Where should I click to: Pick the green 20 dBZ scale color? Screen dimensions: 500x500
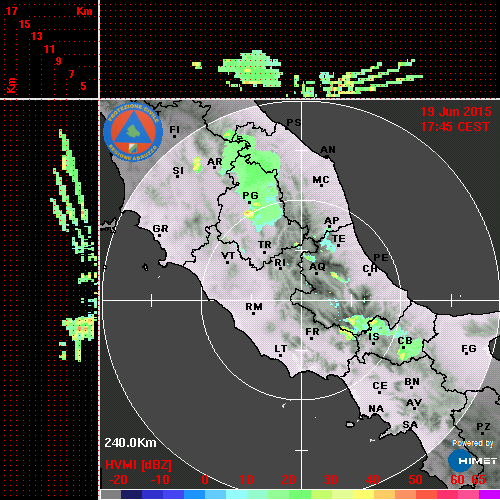(x=299, y=494)
